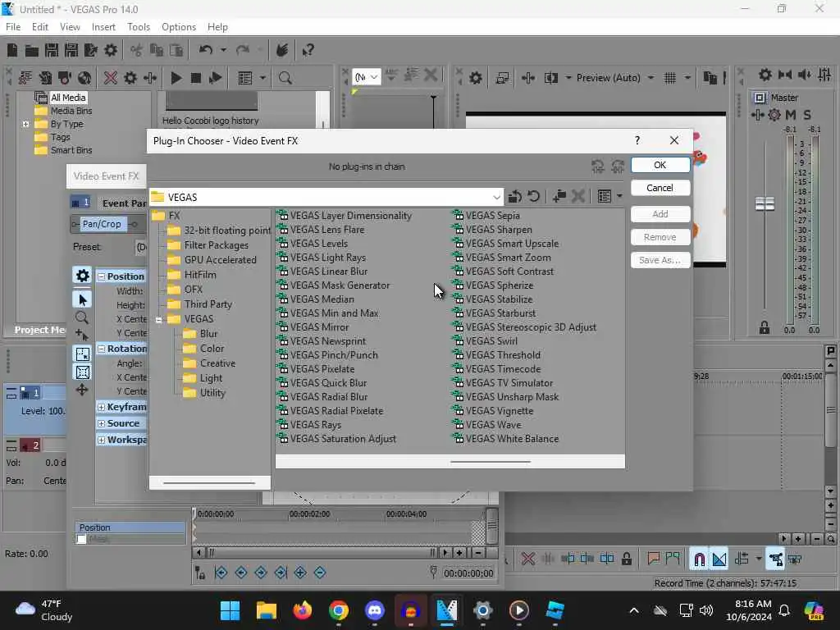Screen dimensions: 840x630
Task: Click the Master bus Solo S button
Action: [807, 115]
